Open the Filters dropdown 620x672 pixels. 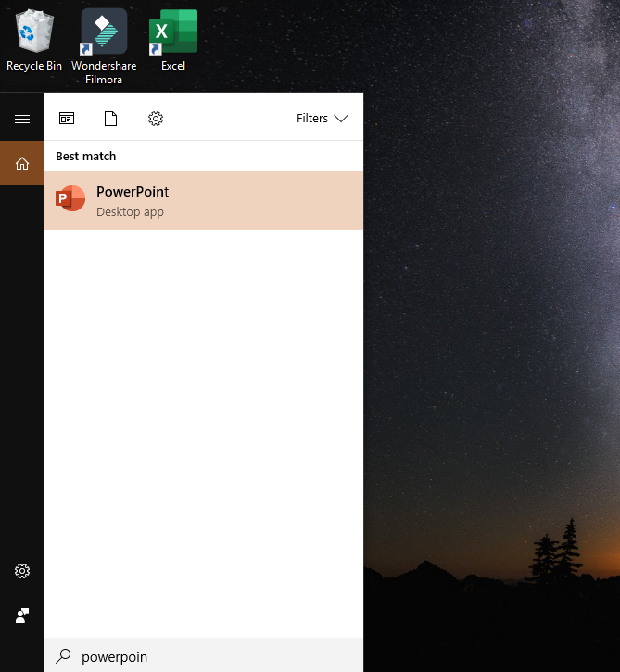click(x=312, y=119)
